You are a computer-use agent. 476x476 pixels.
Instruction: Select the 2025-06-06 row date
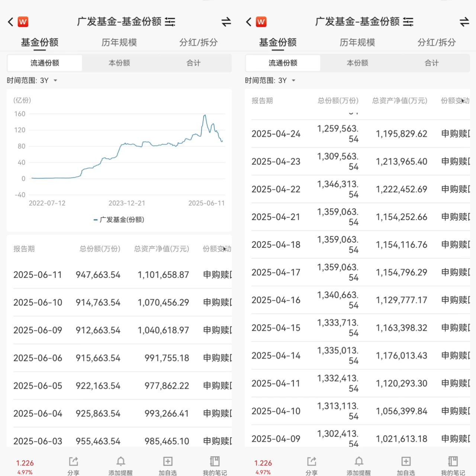pos(38,358)
